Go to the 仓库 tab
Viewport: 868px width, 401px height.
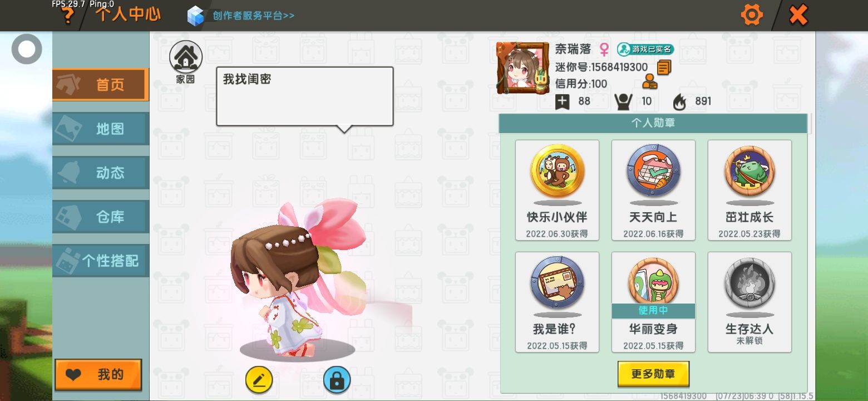tap(101, 217)
